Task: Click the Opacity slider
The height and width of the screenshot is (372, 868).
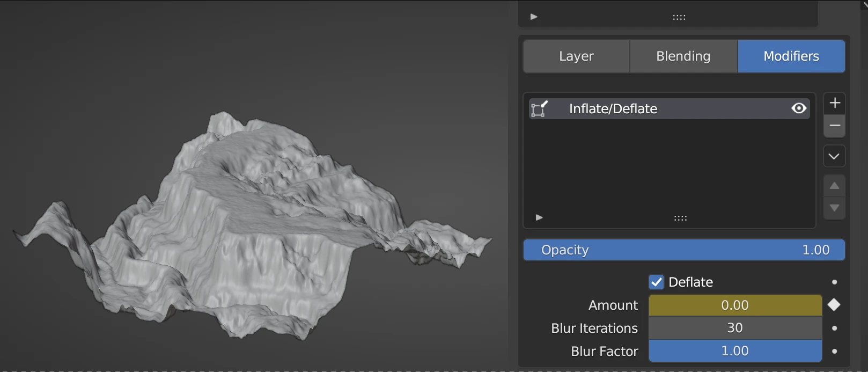Action: (683, 250)
